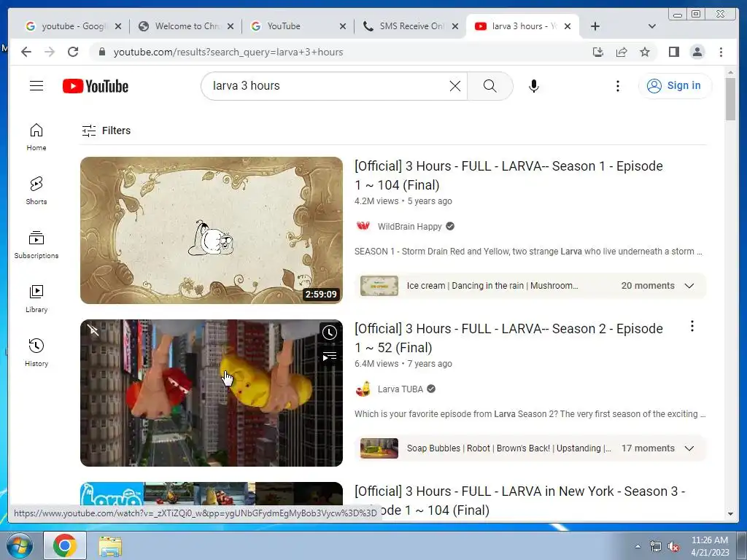The image size is (747, 560).
Task: Click WildBrain Happy channel avatar
Action: coord(363,226)
